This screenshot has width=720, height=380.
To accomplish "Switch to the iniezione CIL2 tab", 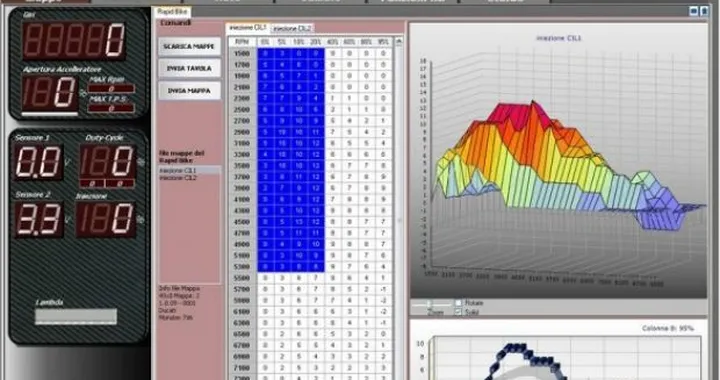I will point(292,28).
